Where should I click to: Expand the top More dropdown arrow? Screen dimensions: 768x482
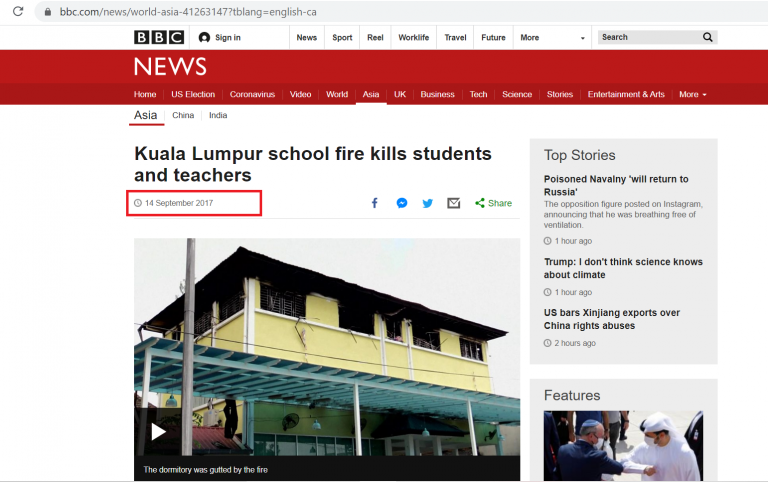point(582,38)
